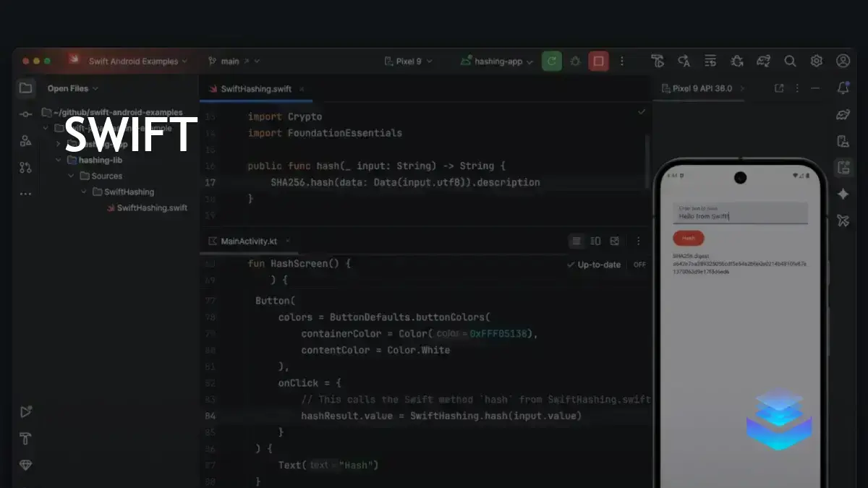Open the Pixel 9 device selector
The height and width of the screenshot is (488, 868).
[407, 61]
